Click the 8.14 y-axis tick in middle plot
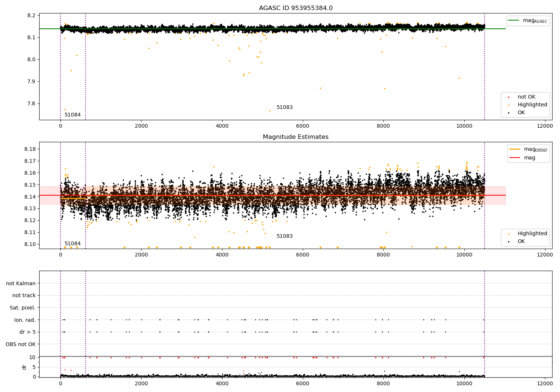This screenshot has height=392, width=560. click(30, 197)
